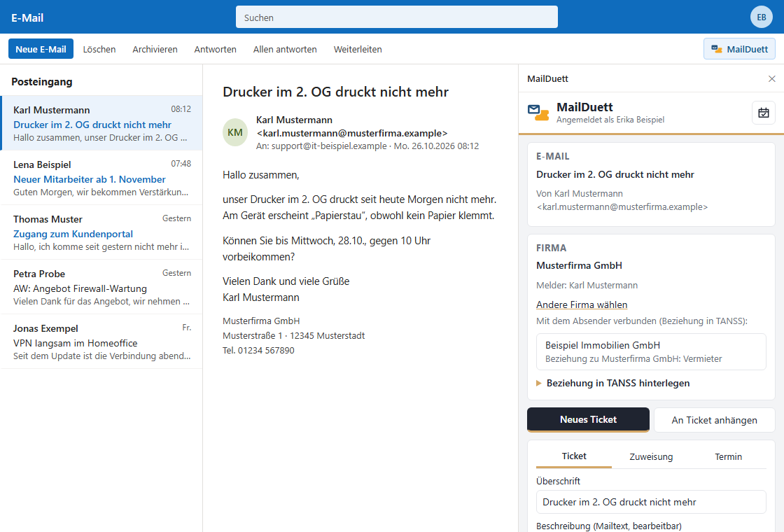Switch to the Ticket tab
Viewport: 784px width, 532px height.
[573, 456]
